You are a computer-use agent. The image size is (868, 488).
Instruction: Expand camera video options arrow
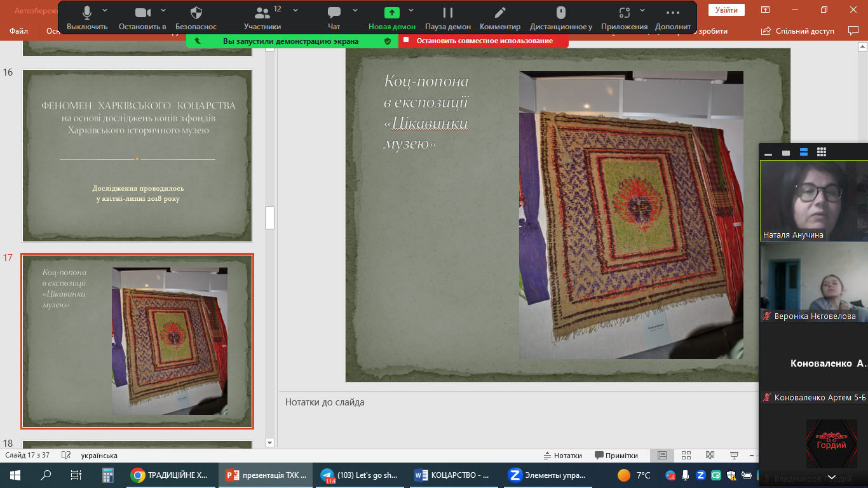point(163,10)
